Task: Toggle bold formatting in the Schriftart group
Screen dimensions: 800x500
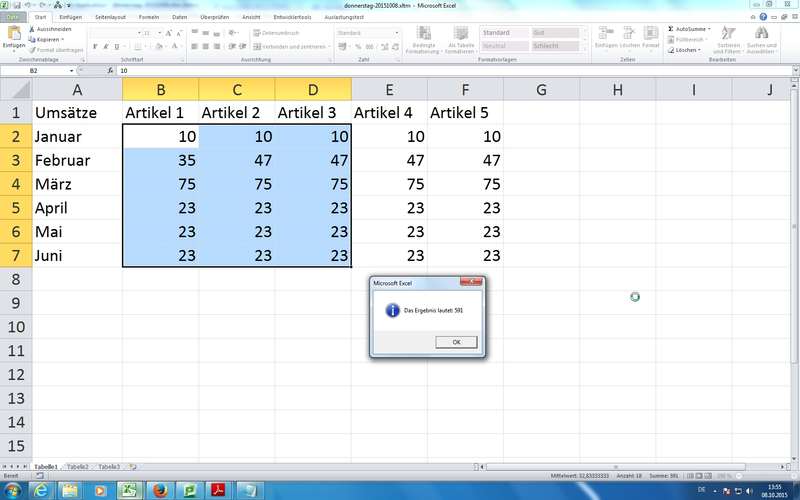Action: 94,46
